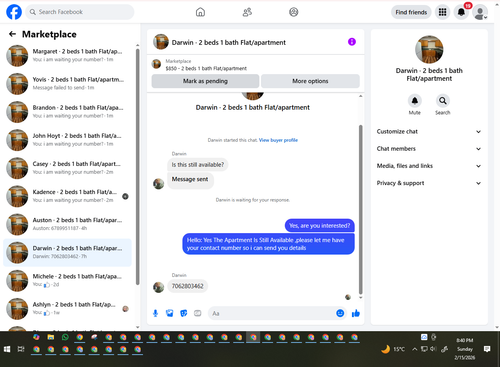
Task: Click the chat messages scrollbar
Action: (x=360, y=209)
